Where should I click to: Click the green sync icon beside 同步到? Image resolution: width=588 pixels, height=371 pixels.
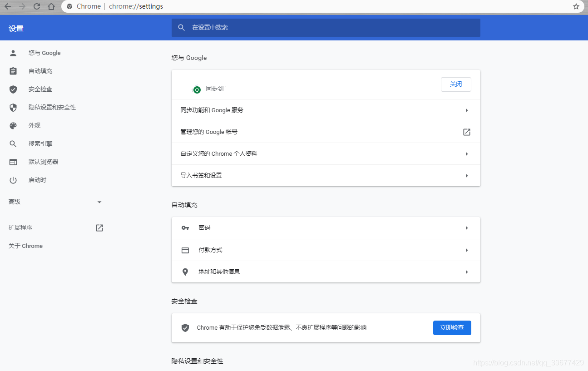click(x=197, y=89)
